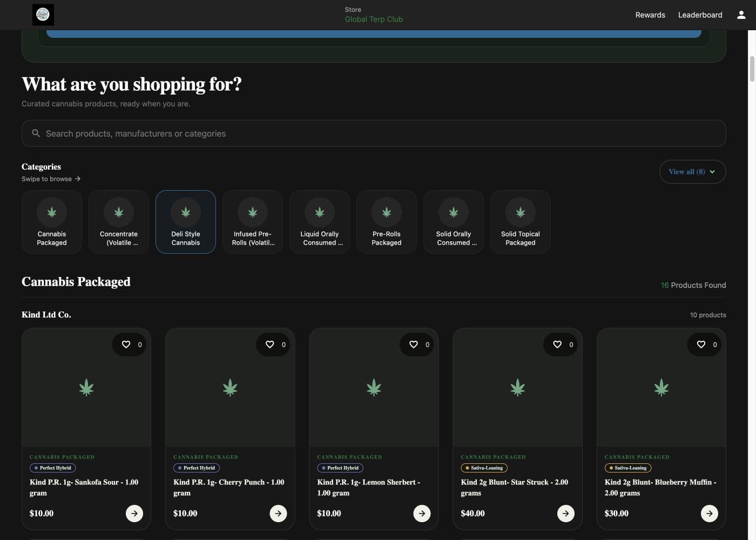Click the $40.00 price on Star Struck
Screen dimensions: 756x540
pyautogui.click(x=473, y=514)
